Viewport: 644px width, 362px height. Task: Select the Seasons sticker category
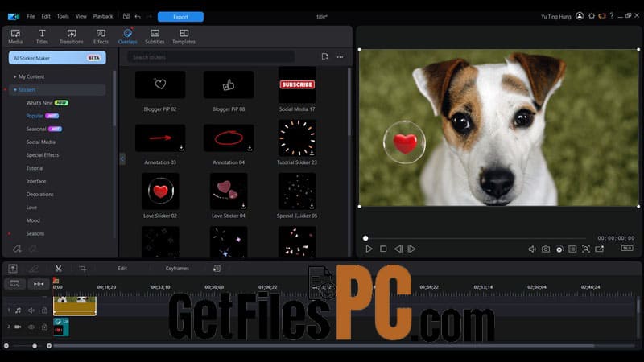point(35,234)
